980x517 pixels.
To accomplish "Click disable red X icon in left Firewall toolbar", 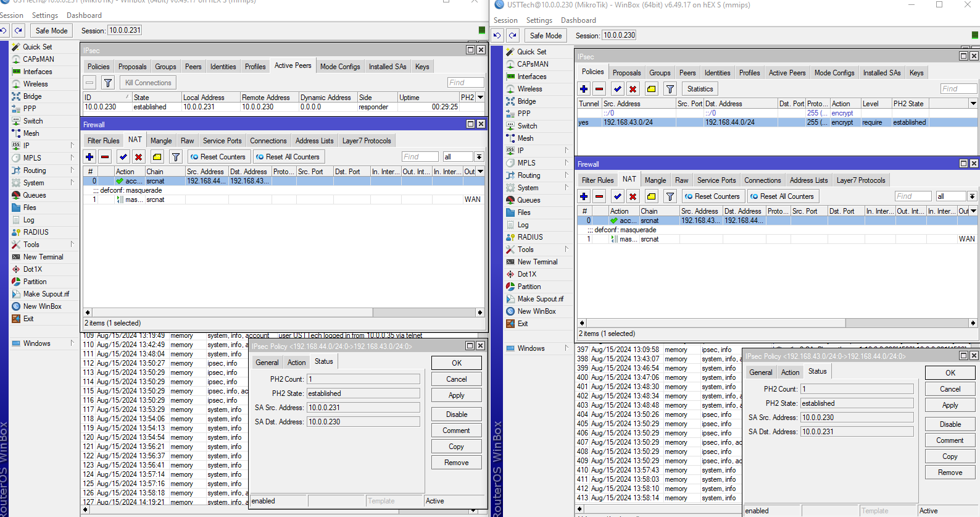I will (138, 157).
